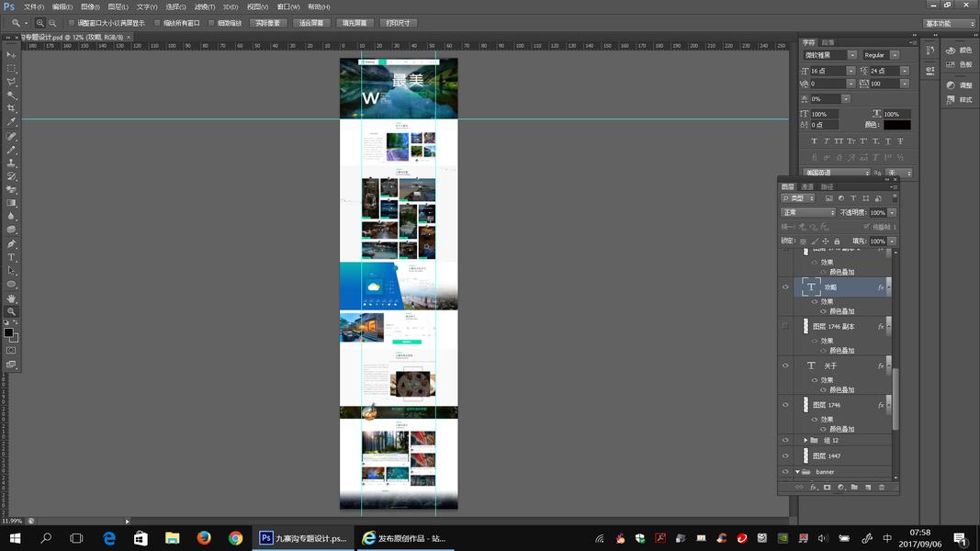Viewport: 980px width, 551px height.
Task: Select the Horizontal Type tool
Action: tap(11, 257)
